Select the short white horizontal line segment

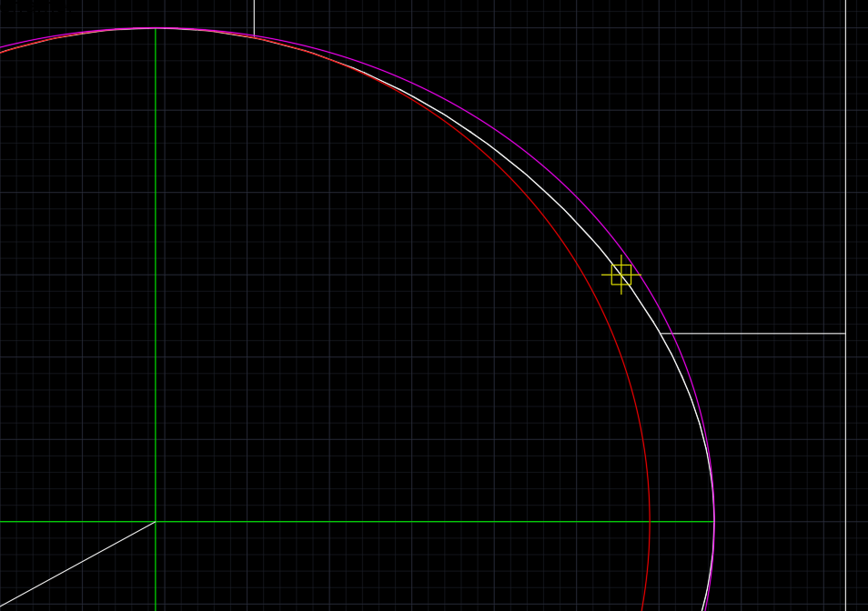click(752, 334)
